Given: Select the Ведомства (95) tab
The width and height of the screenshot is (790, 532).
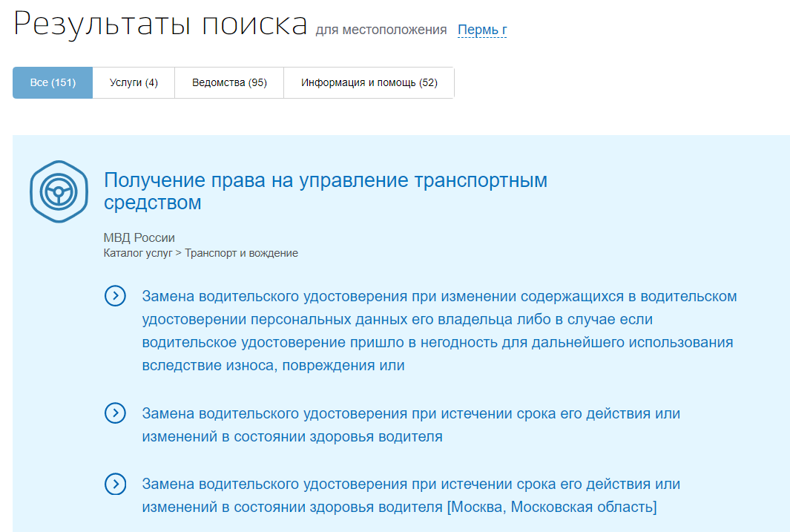Looking at the screenshot, I should (229, 82).
